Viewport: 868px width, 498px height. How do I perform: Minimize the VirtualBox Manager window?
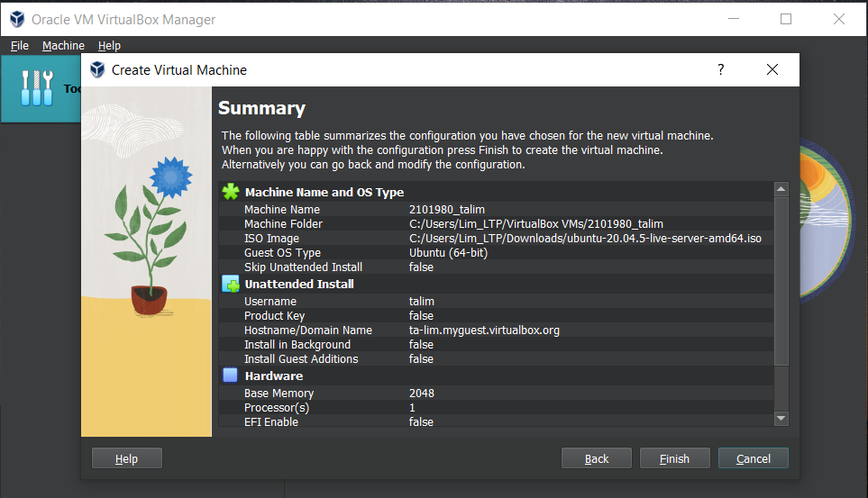[x=734, y=19]
